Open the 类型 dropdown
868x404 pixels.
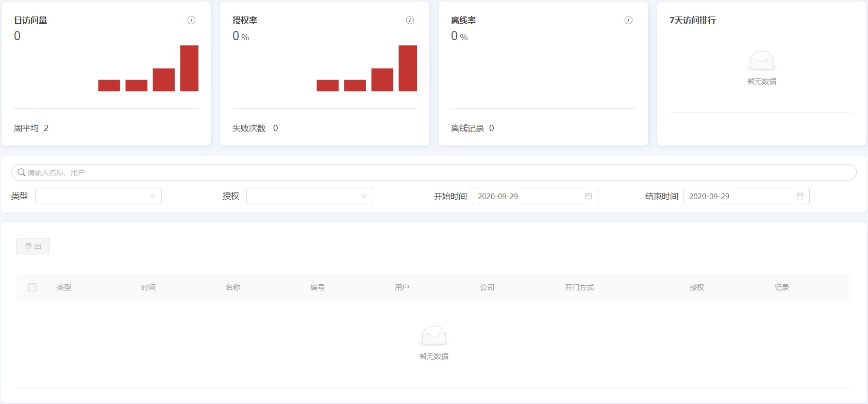[98, 196]
